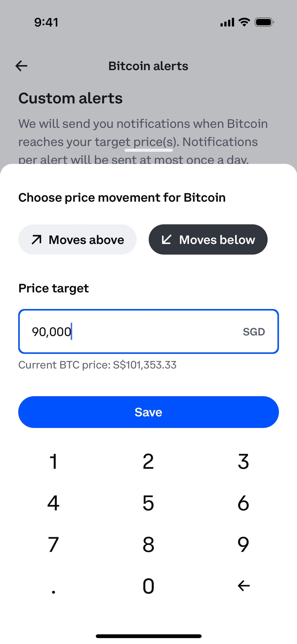Save the Bitcoin price alert
297x644 pixels.
point(148,412)
